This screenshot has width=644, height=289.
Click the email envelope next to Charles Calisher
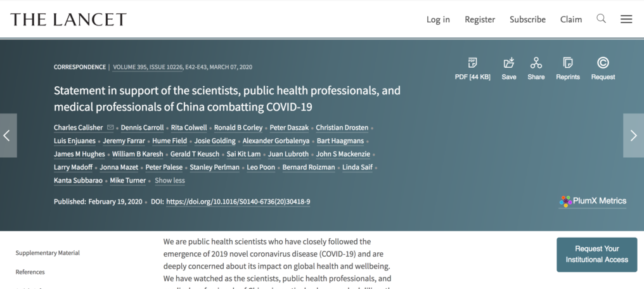point(110,127)
